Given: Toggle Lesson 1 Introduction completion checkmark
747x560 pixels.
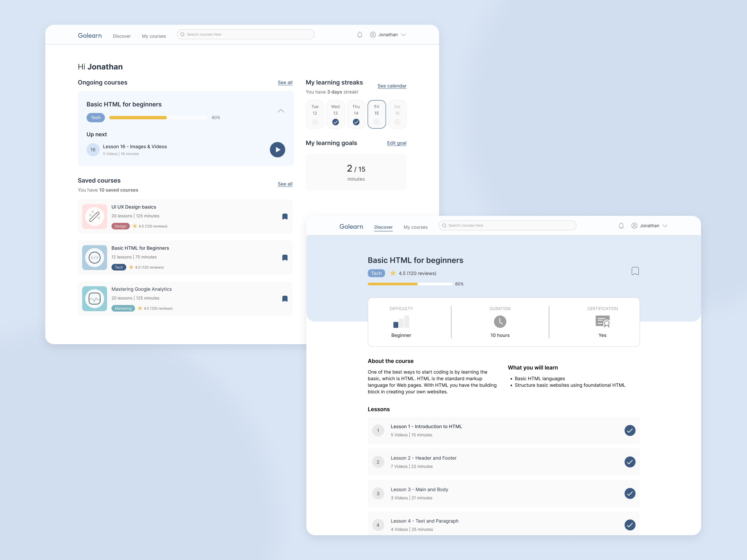Looking at the screenshot, I should 630,430.
